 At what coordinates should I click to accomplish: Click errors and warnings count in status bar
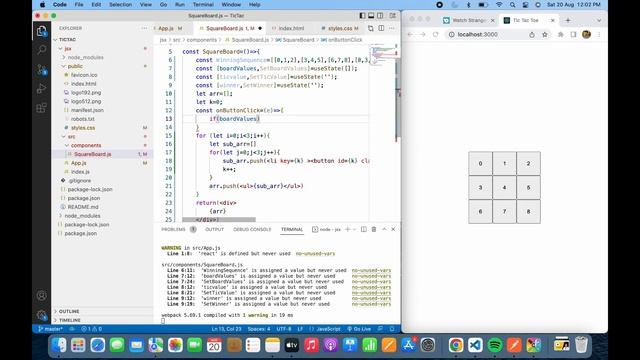91,329
